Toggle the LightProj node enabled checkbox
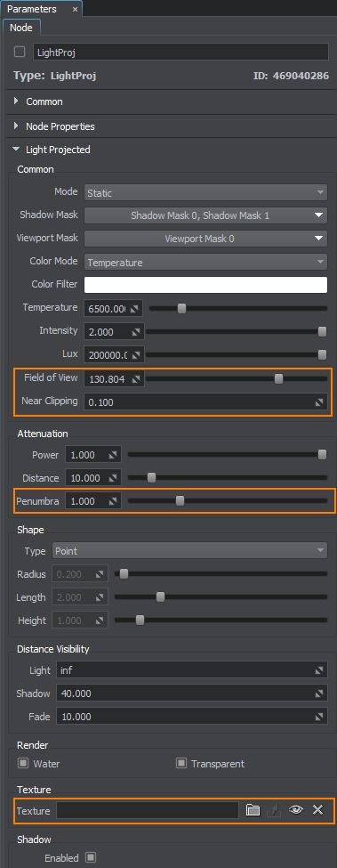Viewport: 337px width, 868px height. click(x=20, y=52)
